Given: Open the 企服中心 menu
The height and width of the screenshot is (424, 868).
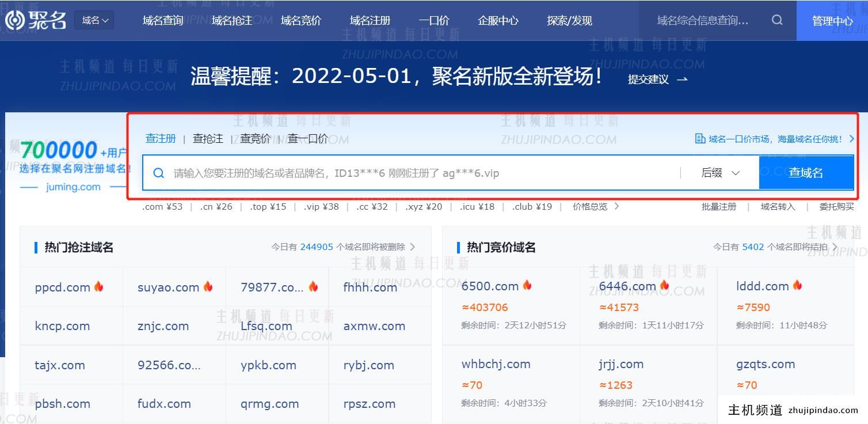Looking at the screenshot, I should tap(498, 21).
